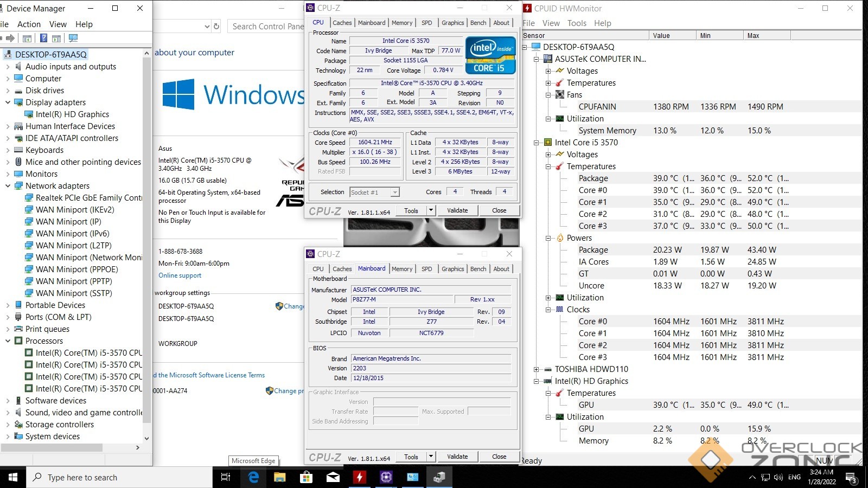Expand the Software devices category
The height and width of the screenshot is (488, 868).
[x=8, y=401]
